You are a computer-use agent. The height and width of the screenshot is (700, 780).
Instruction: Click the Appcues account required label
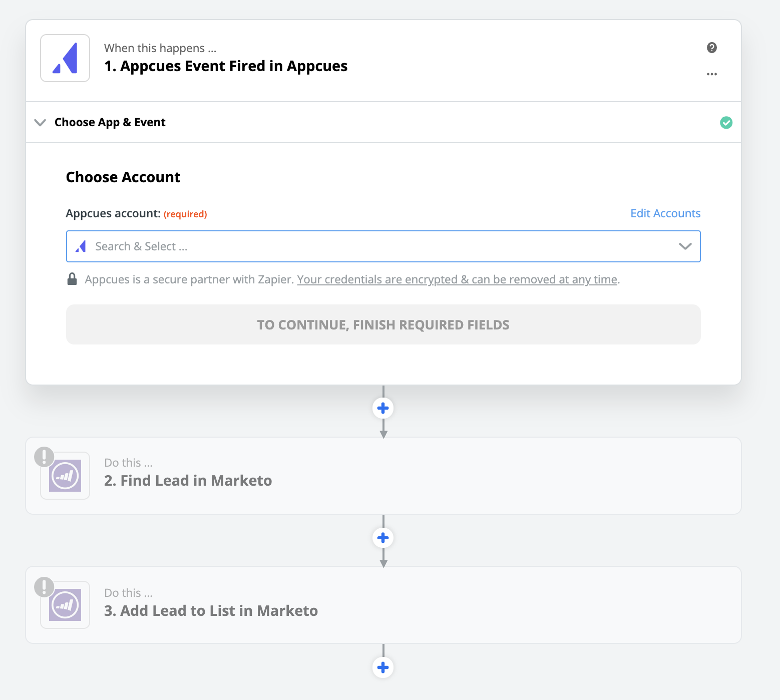[136, 214]
